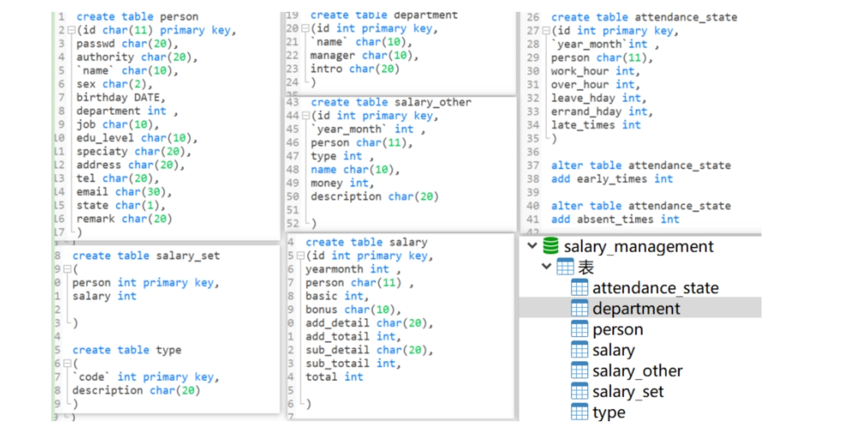Select the salary_management database label
This screenshot has height=444, width=868.
(x=638, y=246)
